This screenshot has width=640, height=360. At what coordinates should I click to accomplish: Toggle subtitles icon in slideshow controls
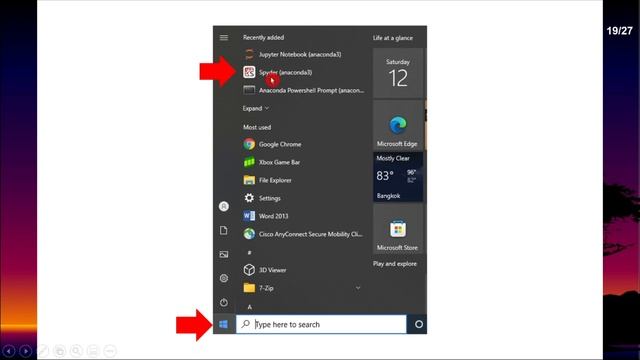(93, 351)
